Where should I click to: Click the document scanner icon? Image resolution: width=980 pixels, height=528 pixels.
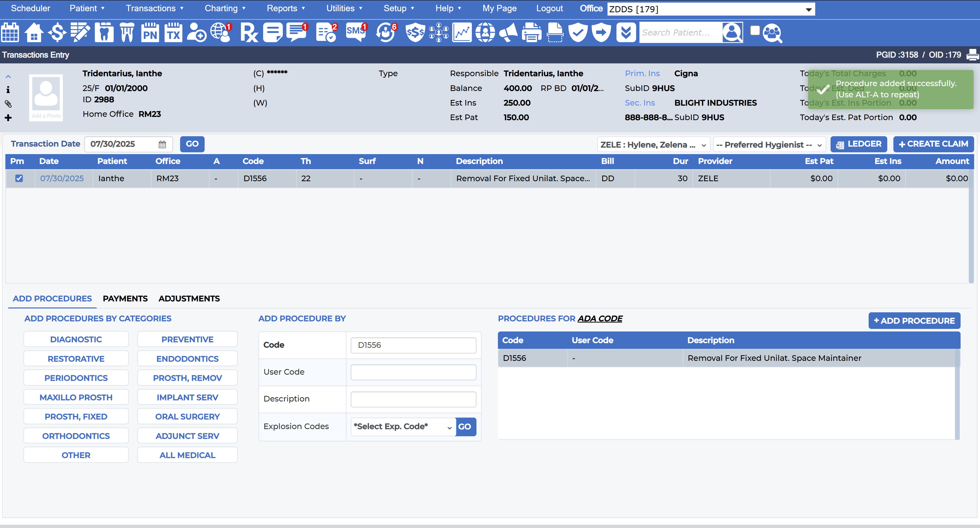(x=555, y=33)
